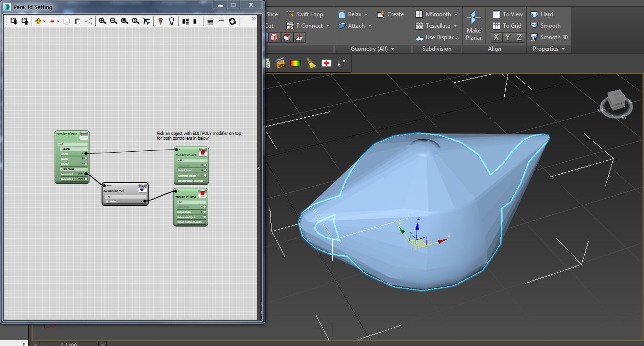Click the Tessellate icon in Subdivision panel
The image size is (644, 346).
coord(420,26)
